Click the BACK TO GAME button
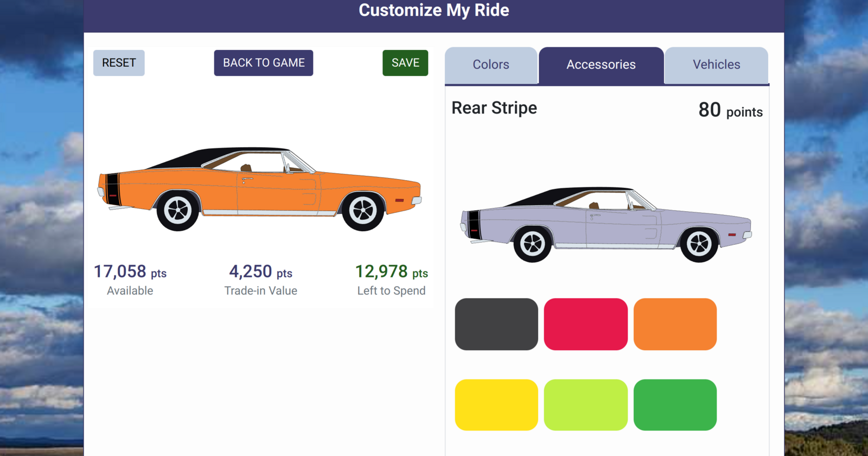 point(263,63)
